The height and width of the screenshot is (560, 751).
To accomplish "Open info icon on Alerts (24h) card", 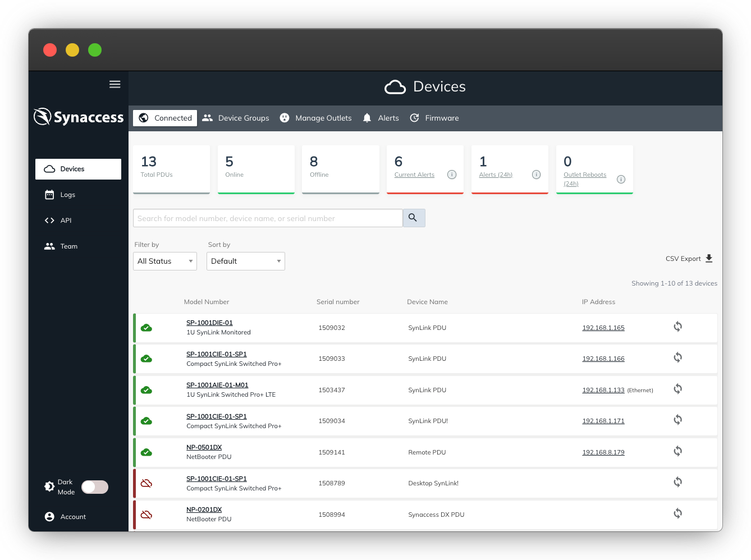I will 537,175.
